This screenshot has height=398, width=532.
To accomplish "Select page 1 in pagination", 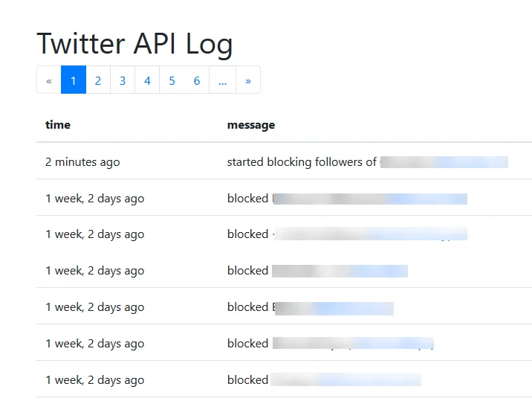I will [74, 80].
